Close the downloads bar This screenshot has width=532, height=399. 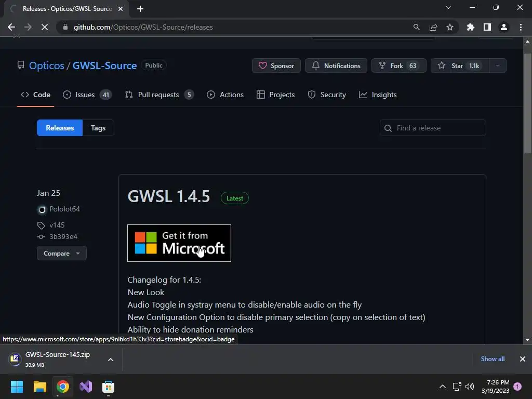[523, 359]
